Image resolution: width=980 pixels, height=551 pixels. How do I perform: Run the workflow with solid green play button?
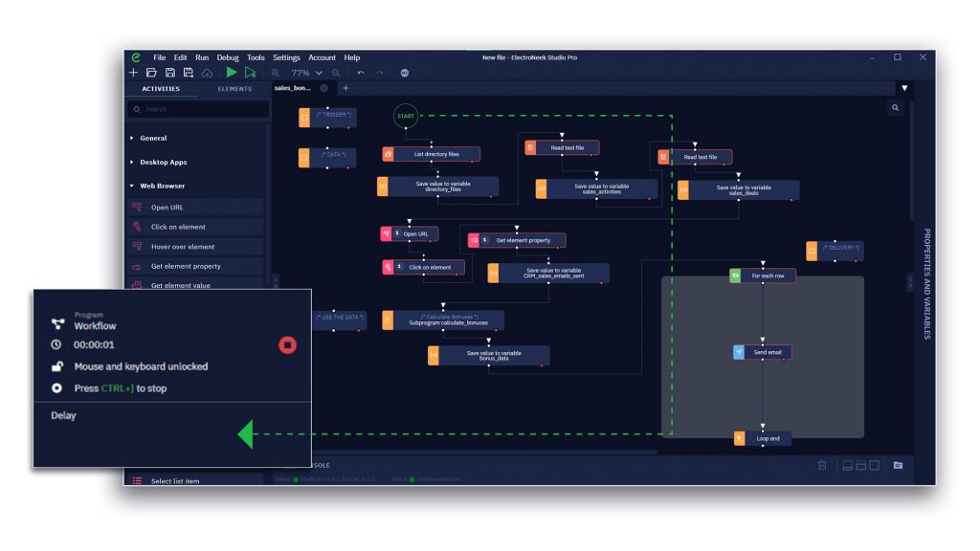pos(232,73)
